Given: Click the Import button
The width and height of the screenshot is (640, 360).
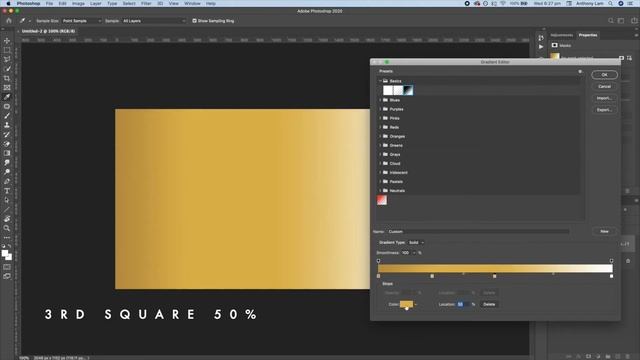Looking at the screenshot, I should click(604, 98).
